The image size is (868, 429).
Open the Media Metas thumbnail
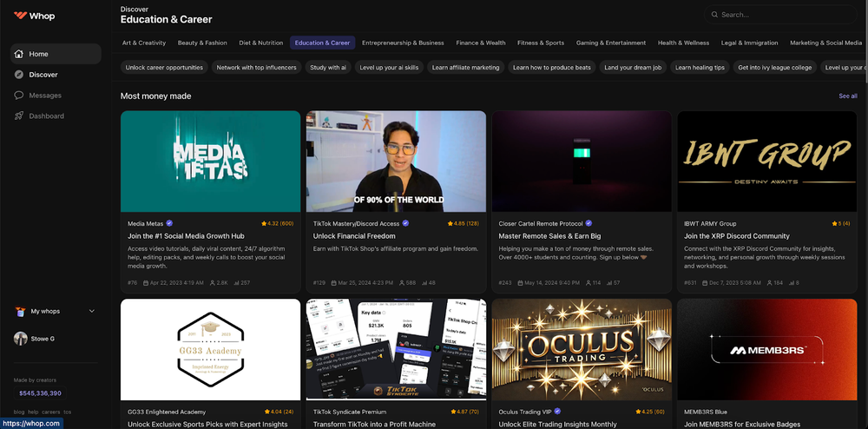click(212, 161)
